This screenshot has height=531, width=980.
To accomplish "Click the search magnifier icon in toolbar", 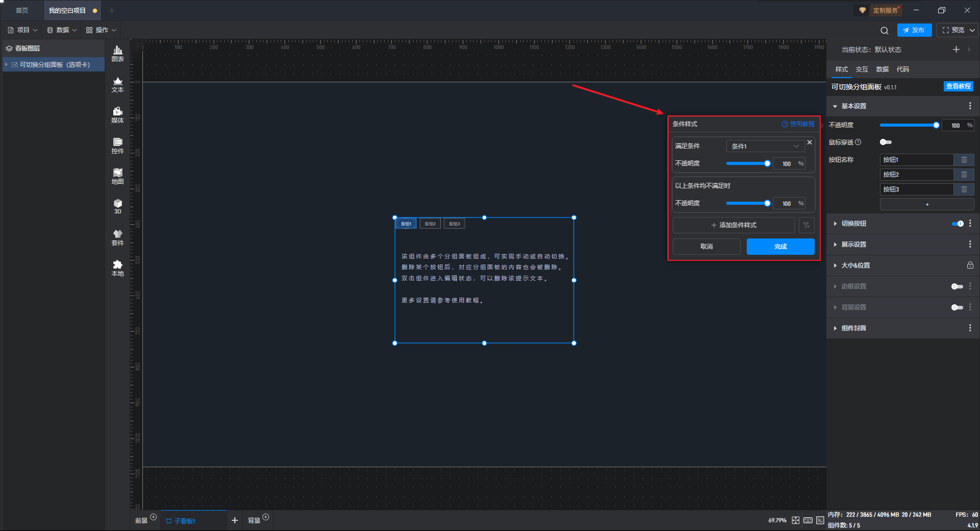I will [884, 30].
